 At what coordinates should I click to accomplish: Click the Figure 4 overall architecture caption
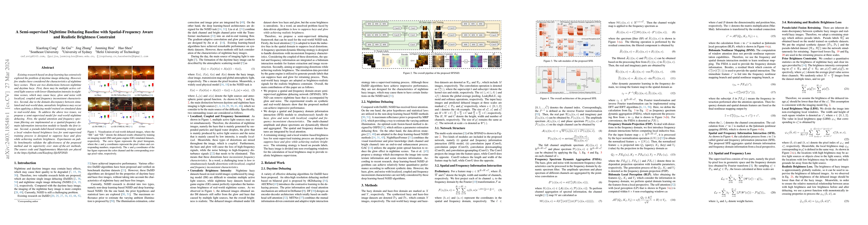568,98
